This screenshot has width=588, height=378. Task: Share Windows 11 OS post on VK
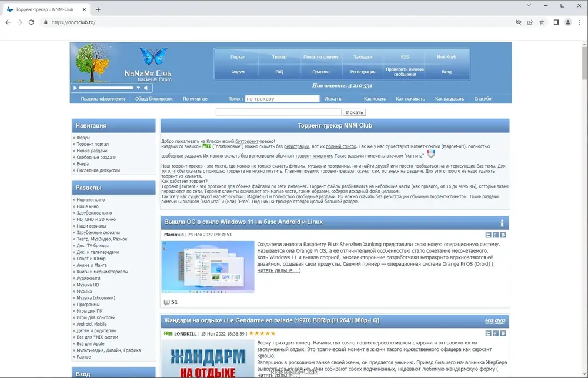click(x=503, y=235)
